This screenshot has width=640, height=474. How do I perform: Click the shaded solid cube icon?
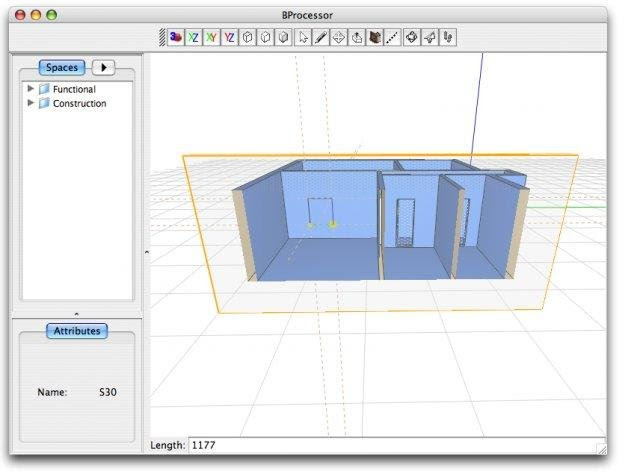pos(283,37)
